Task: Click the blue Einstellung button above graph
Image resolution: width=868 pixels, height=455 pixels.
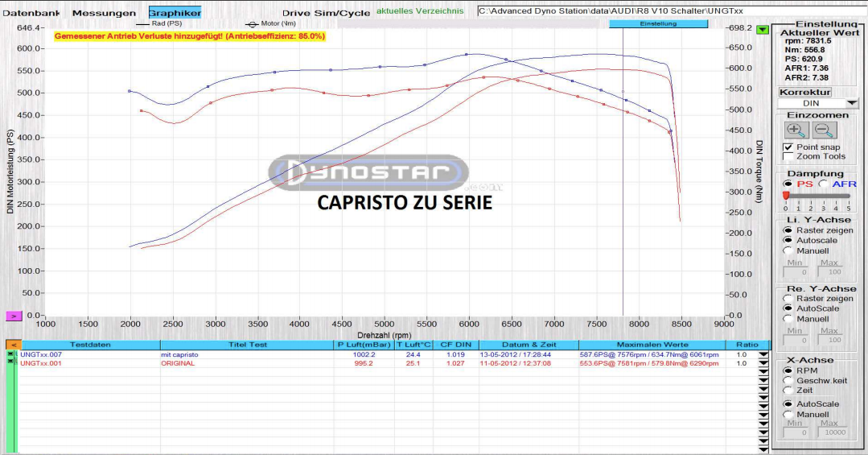Action: point(658,24)
